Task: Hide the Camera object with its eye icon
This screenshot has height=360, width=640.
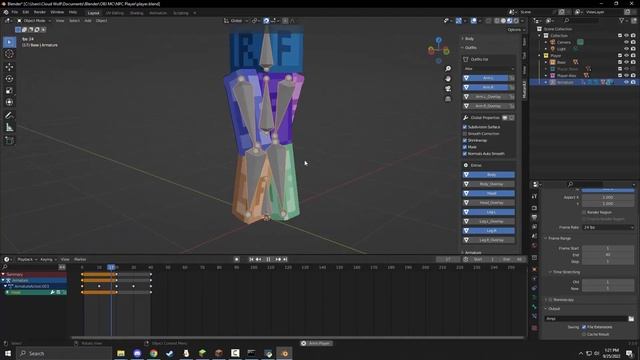Action: [x=627, y=42]
